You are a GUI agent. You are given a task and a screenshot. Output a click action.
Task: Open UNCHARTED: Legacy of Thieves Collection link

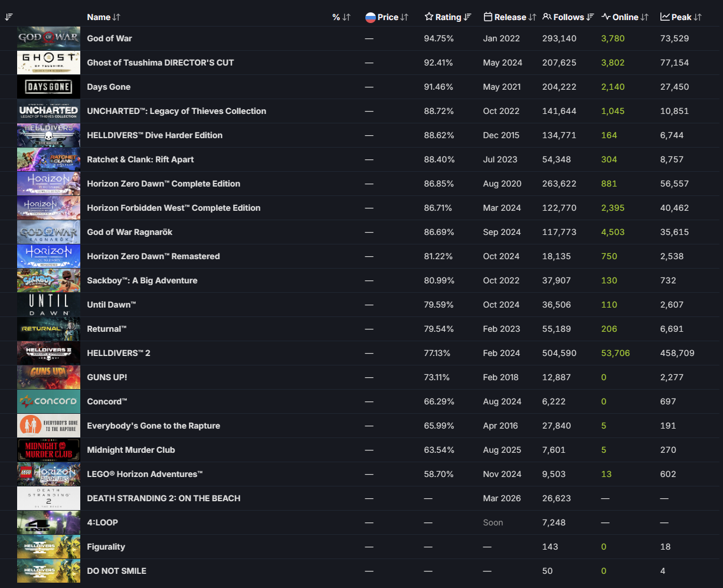point(176,111)
